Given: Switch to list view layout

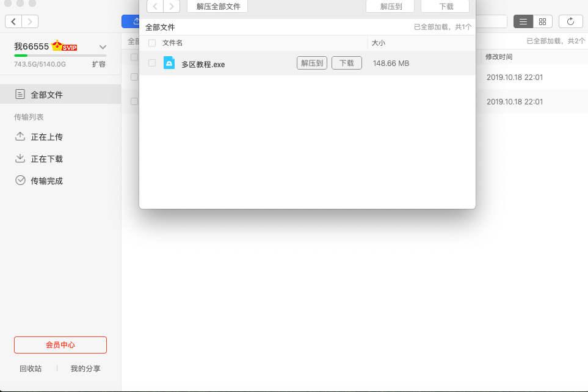Looking at the screenshot, I should [x=523, y=21].
